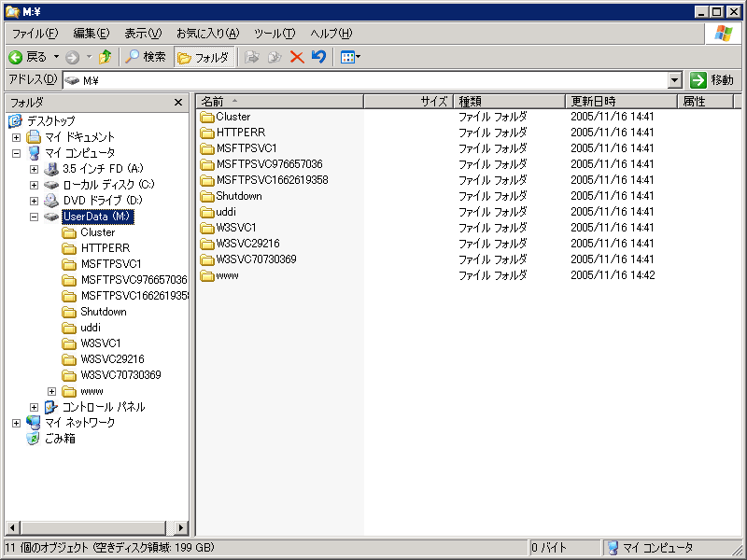Click the red Delete X icon
This screenshot has width=747, height=560.
(297, 57)
